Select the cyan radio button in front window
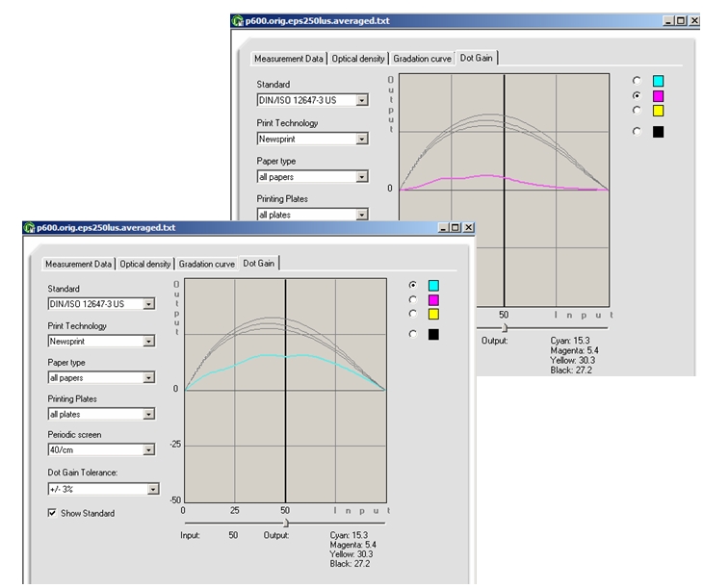Screen dimensions: 703x588 (413, 285)
